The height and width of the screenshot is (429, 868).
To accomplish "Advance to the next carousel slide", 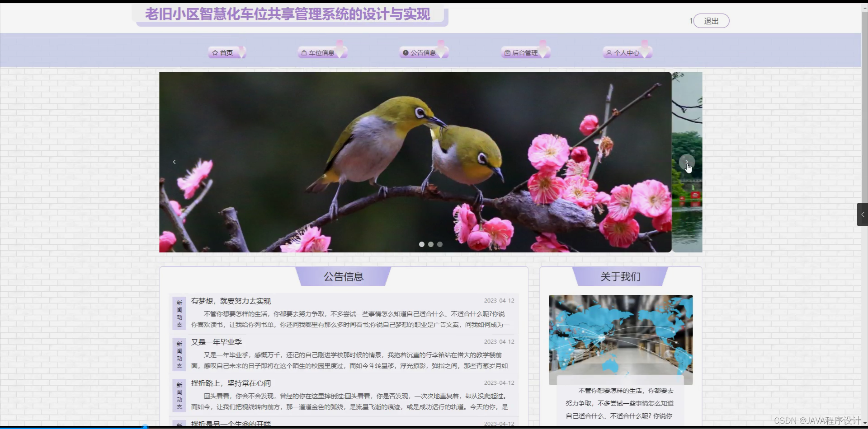I will click(x=687, y=162).
